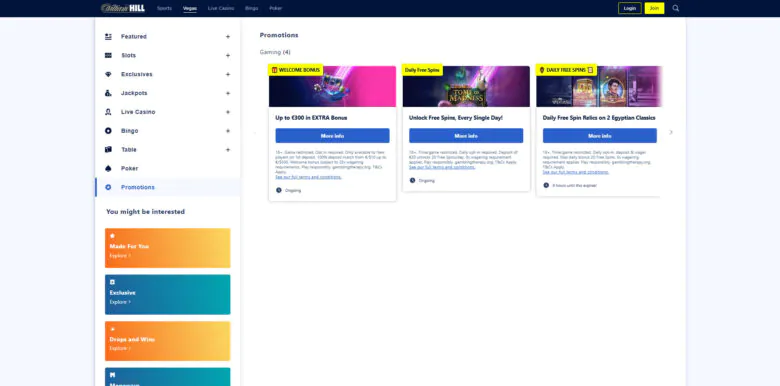780x386 pixels.
Task: Expand the Featured section
Action: [228, 37]
